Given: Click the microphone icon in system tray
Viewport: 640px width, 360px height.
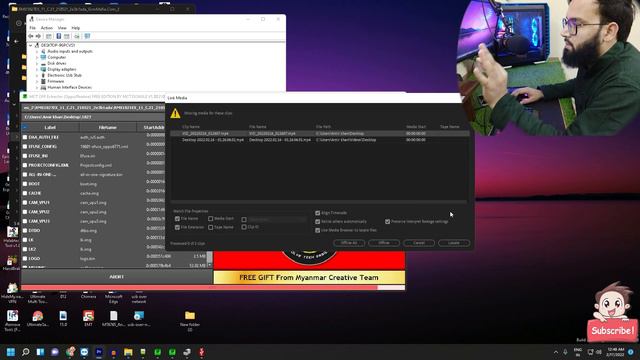Looking at the screenshot, I should [x=565, y=352].
